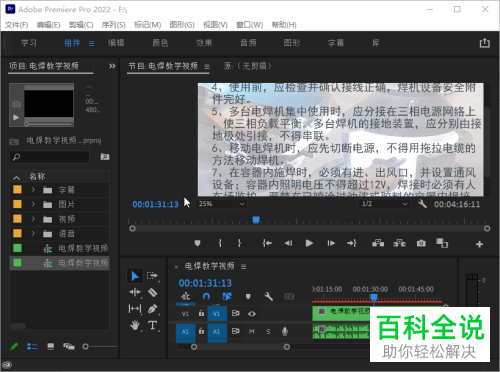
Task: Open the 25% zoom level dropdown
Action: [x=221, y=204]
